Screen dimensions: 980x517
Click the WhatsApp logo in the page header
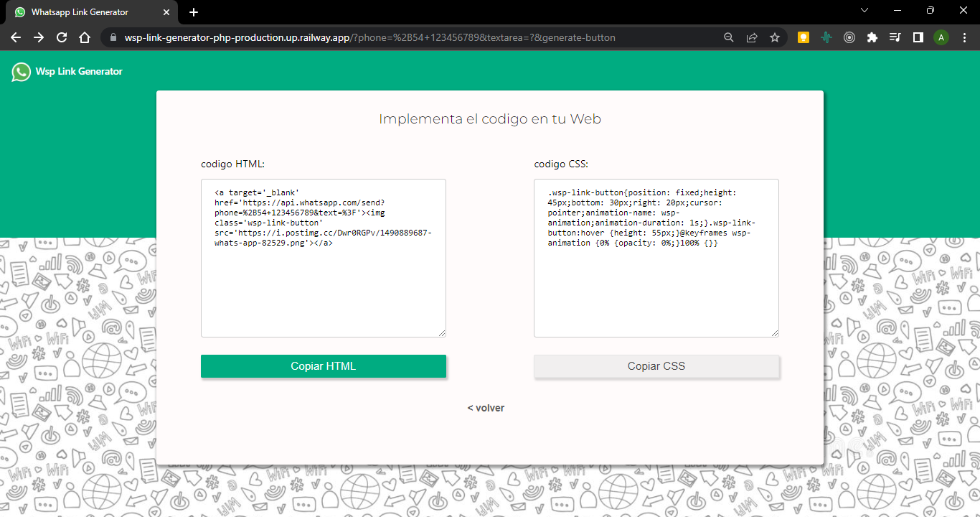pos(19,71)
